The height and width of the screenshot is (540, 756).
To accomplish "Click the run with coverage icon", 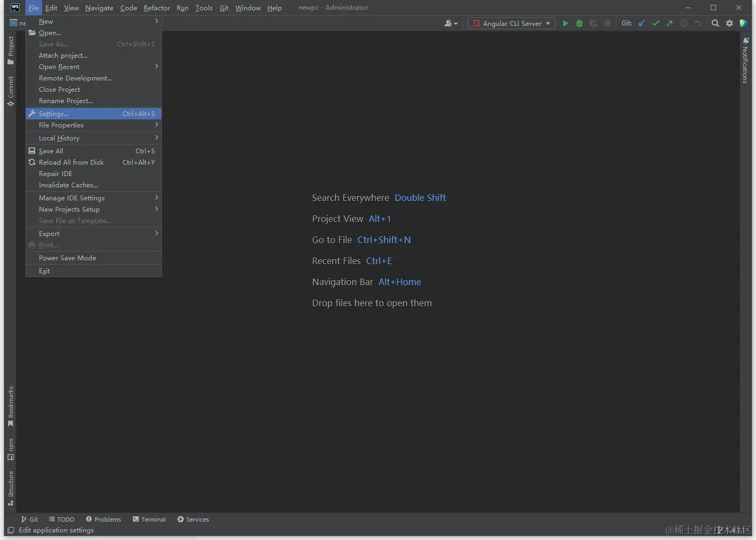I will pyautogui.click(x=593, y=23).
